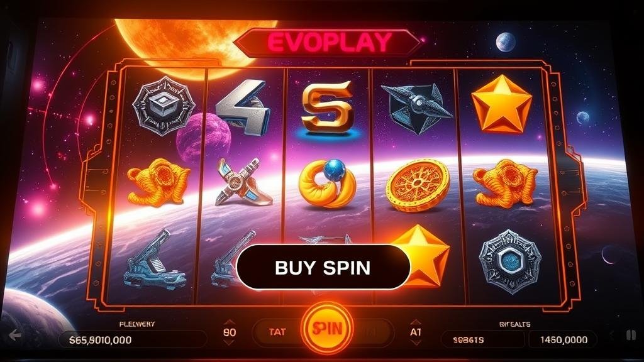Viewport: 644px width, 362px height.
Task: Click the back arrow icon in bottom bar
Action: point(15,336)
